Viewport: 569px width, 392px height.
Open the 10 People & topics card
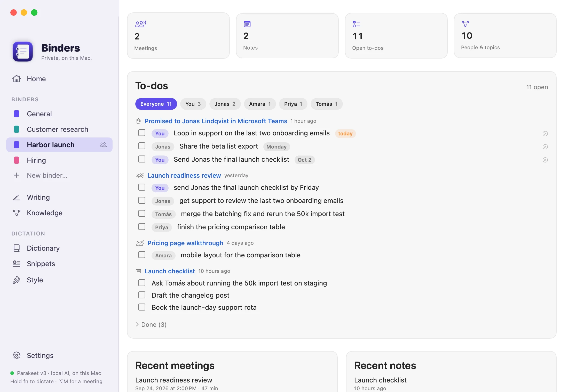point(505,36)
